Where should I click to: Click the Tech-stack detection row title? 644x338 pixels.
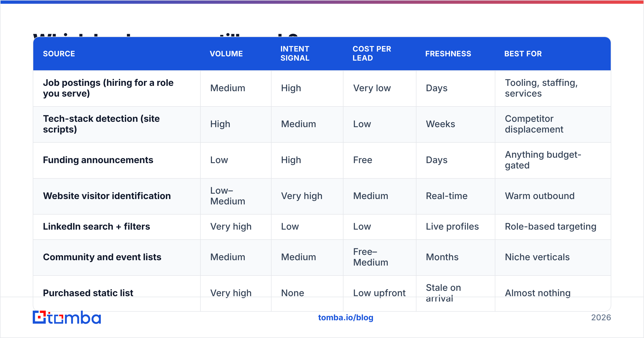pyautogui.click(x=101, y=124)
